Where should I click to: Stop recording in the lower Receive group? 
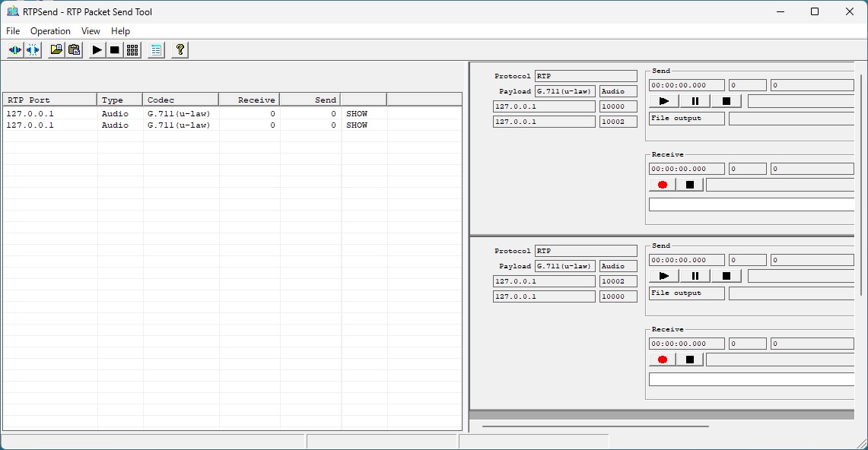click(690, 360)
